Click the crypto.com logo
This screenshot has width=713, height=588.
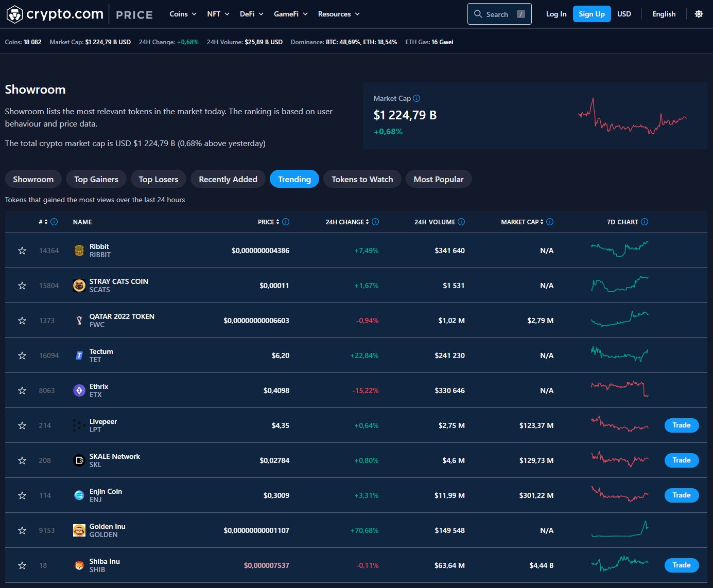coord(54,13)
